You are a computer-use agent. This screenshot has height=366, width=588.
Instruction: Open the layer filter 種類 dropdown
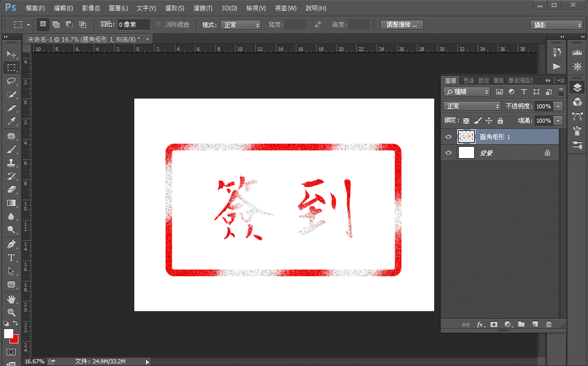[x=467, y=91]
